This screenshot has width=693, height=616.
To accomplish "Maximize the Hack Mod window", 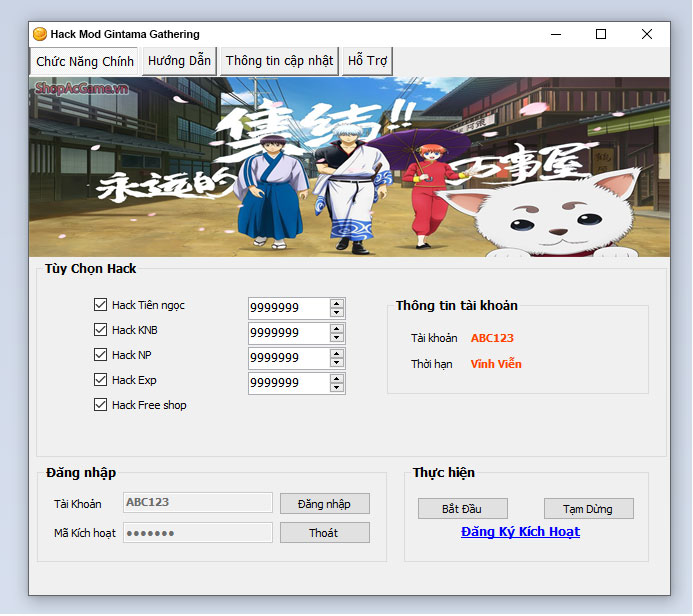I will click(x=601, y=34).
